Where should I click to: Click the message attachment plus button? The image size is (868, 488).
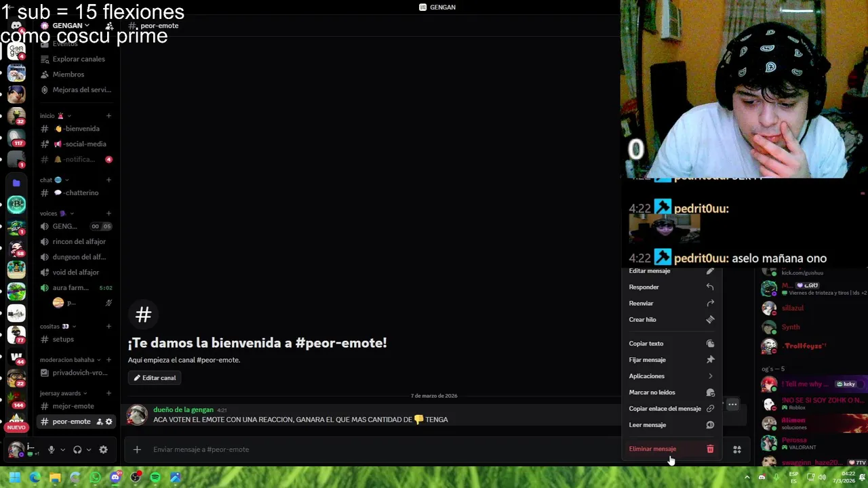(137, 449)
